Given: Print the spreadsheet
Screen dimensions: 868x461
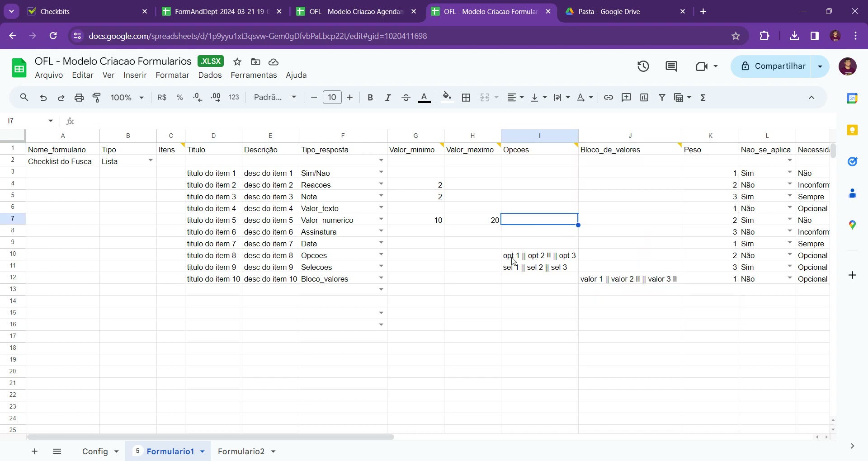Looking at the screenshot, I should click(79, 98).
